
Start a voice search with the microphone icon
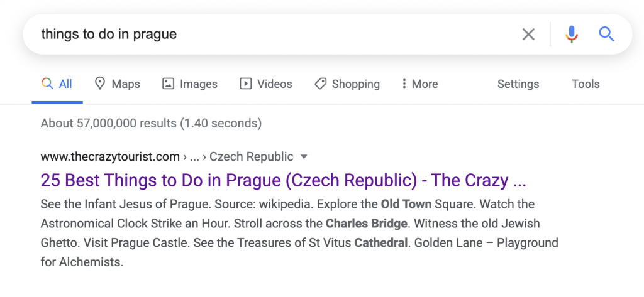tap(571, 35)
